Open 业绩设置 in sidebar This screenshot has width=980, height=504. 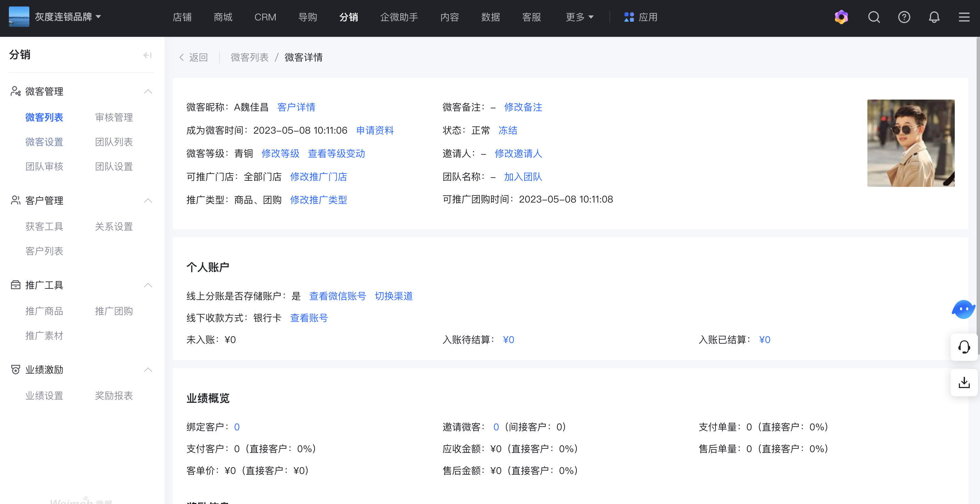[44, 396]
